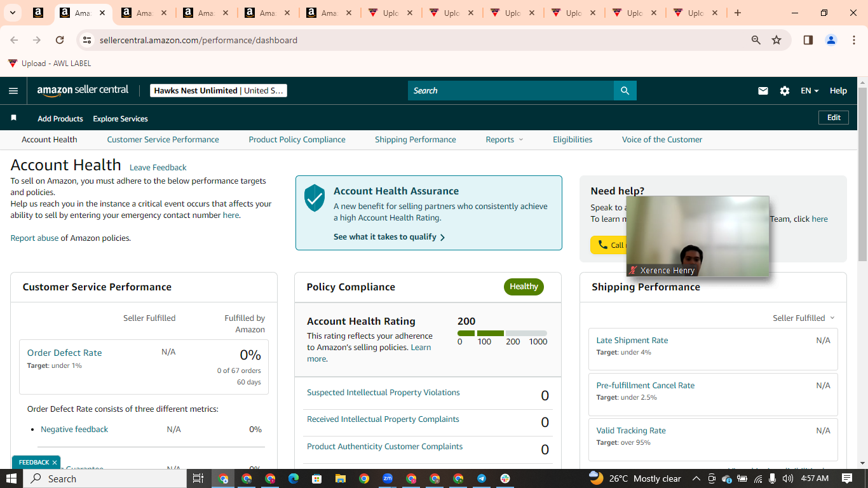
Task: Bookmark this page with the star icon
Action: click(776, 40)
